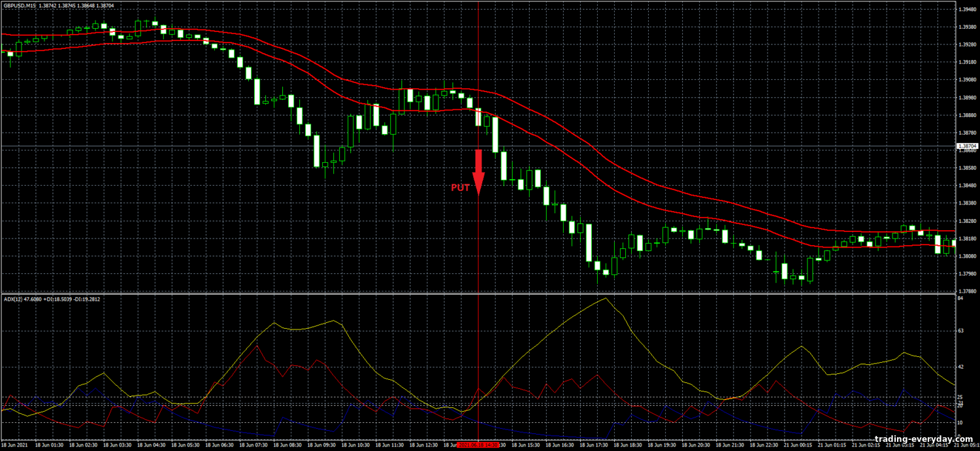980x451 pixels.
Task: Select the 18 Jun 2021 time label
Action: point(13,444)
